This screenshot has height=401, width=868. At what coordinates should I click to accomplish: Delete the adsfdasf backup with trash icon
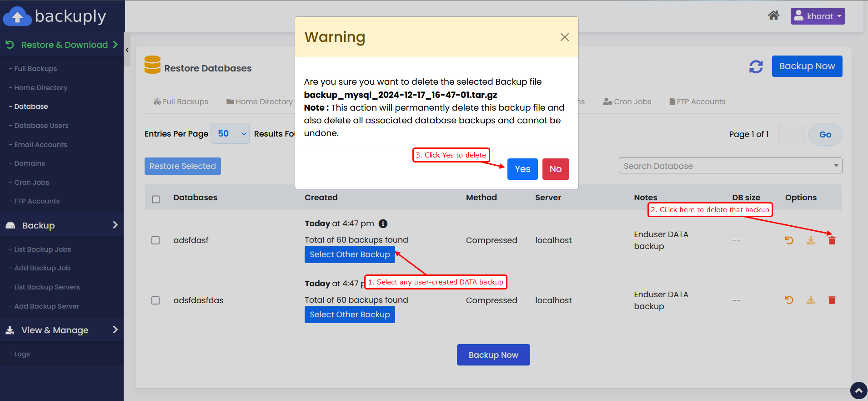pos(832,240)
